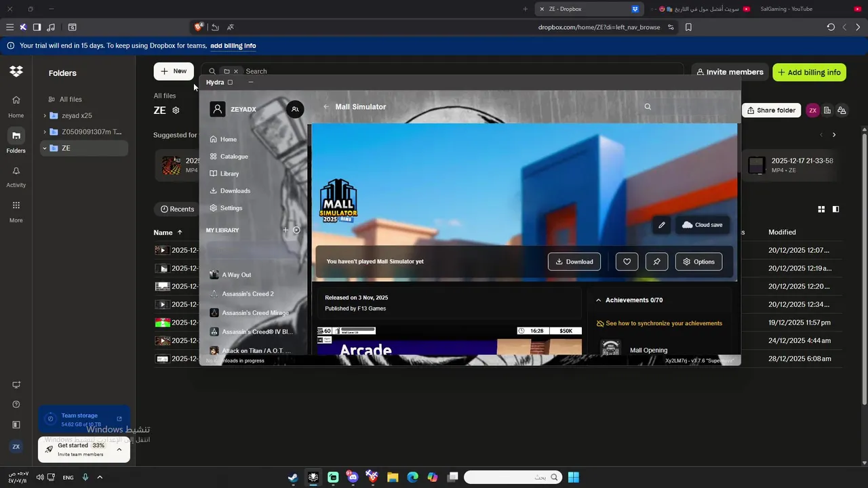
Task: Collapse the ZE folder tree item
Action: (x=45, y=148)
